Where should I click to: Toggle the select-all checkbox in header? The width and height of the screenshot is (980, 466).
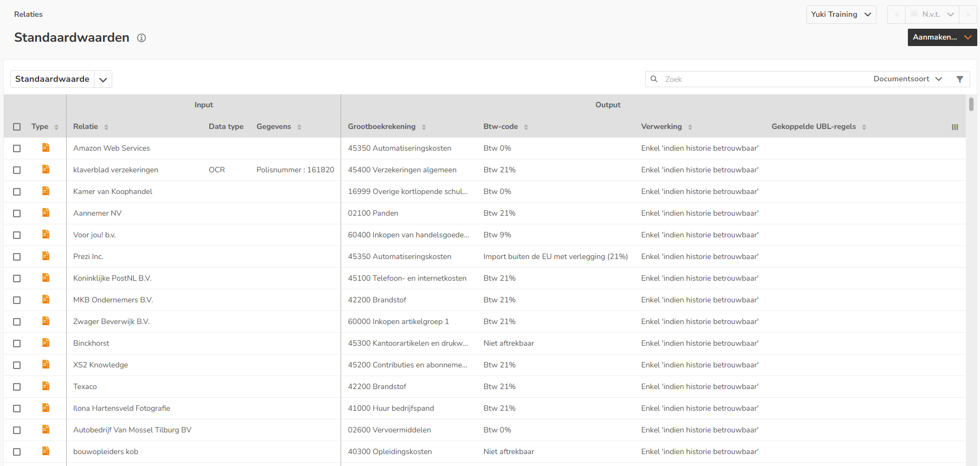(17, 127)
